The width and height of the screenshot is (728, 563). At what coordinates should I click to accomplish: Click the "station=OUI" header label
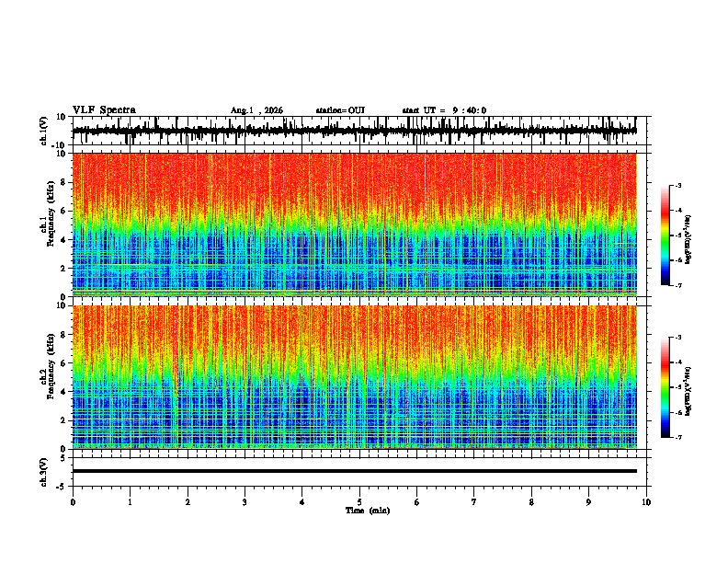tap(340, 110)
